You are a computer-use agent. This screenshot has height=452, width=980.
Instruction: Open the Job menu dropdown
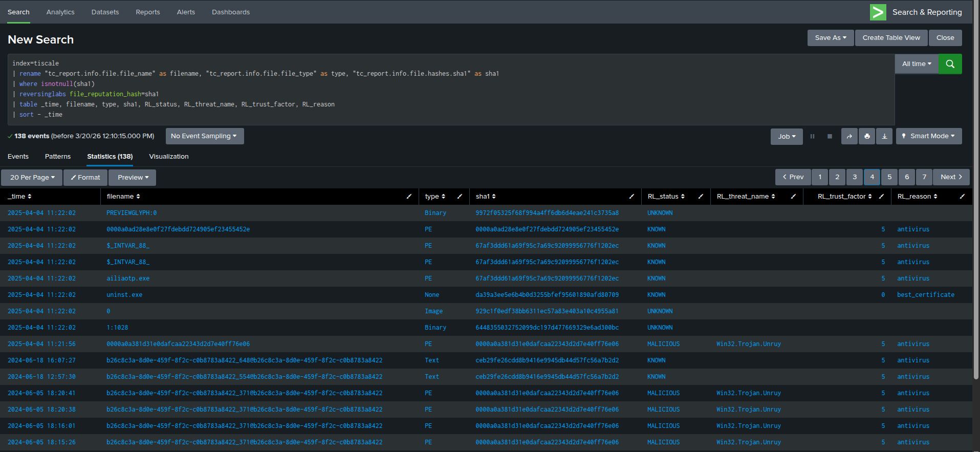tap(787, 136)
